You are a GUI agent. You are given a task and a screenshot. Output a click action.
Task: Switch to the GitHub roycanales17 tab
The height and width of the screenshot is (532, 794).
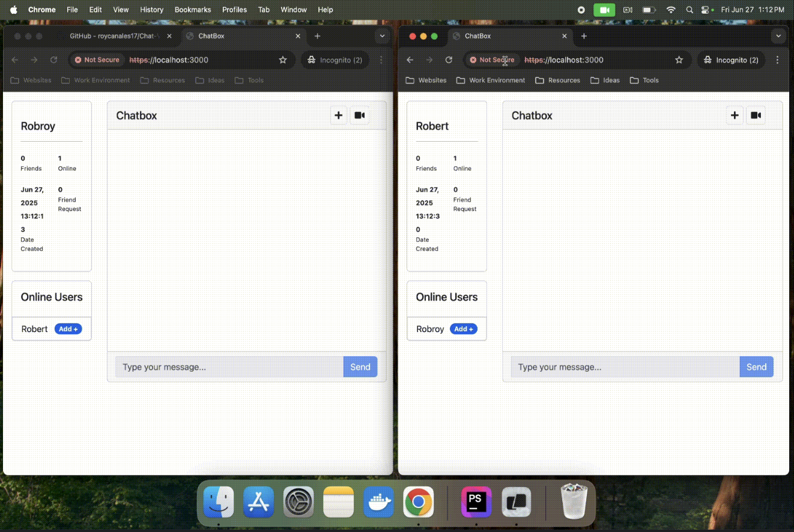114,36
